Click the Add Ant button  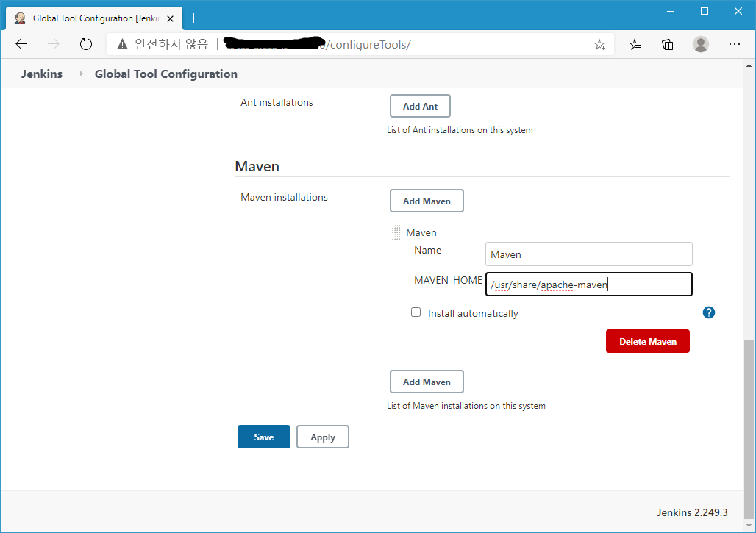(x=420, y=106)
